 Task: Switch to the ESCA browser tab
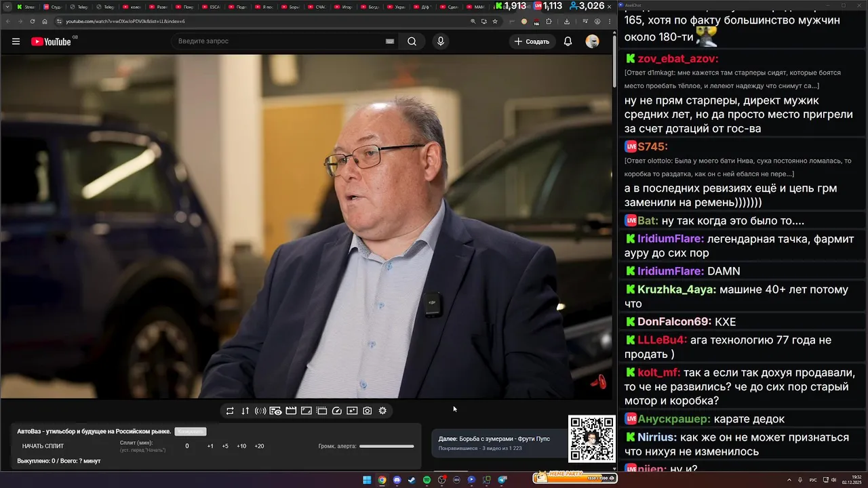212,7
